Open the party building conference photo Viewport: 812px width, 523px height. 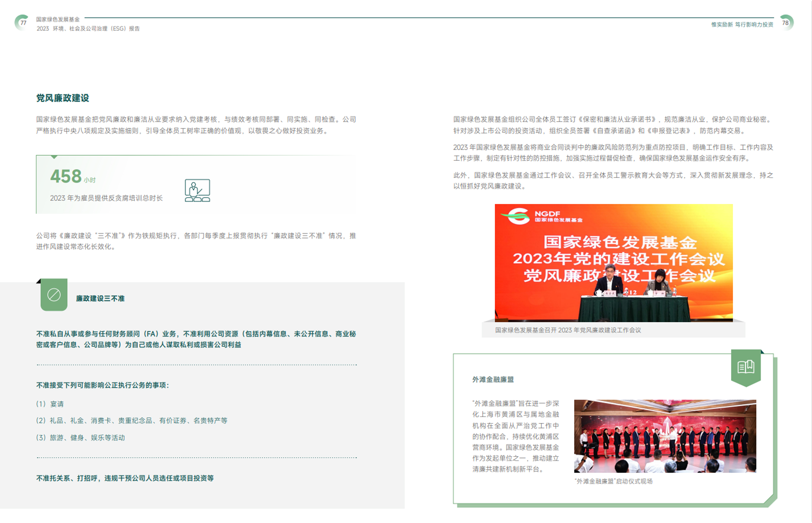[614, 263]
